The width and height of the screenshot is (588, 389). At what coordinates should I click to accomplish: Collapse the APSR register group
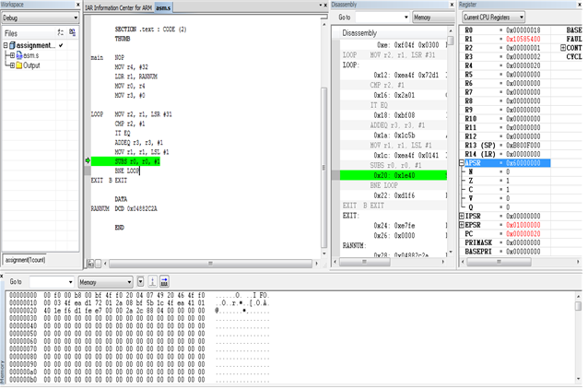(462, 163)
